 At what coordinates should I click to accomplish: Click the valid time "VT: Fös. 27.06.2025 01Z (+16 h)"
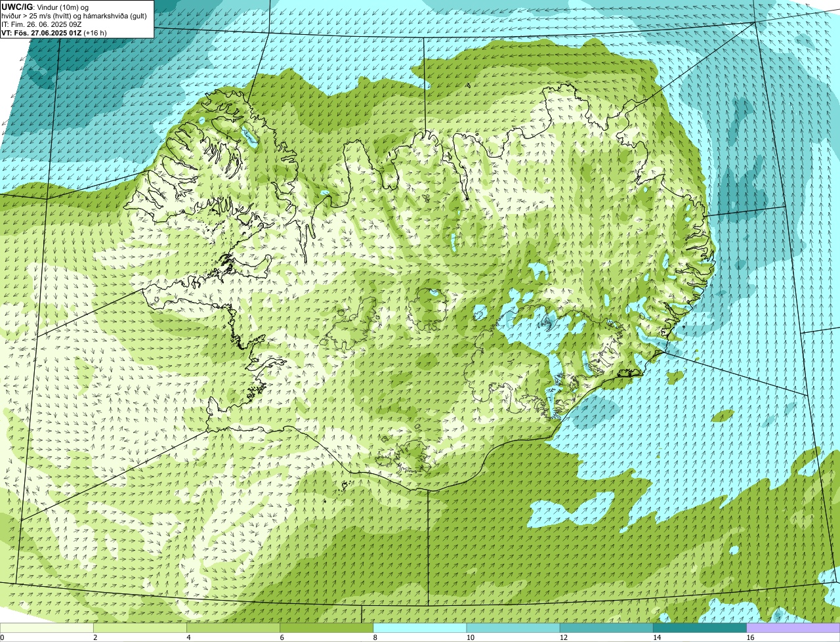click(x=54, y=33)
